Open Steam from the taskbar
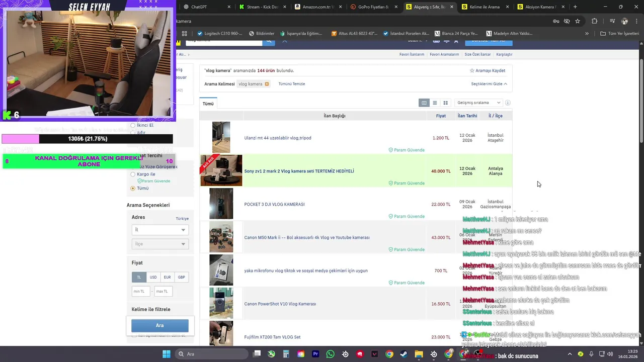The width and height of the screenshot is (644, 362). 404,354
